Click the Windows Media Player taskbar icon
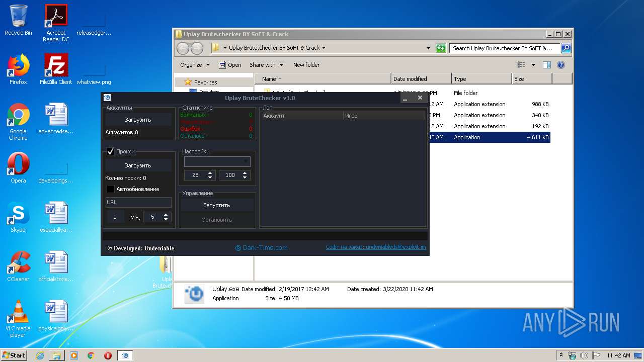 (74, 355)
